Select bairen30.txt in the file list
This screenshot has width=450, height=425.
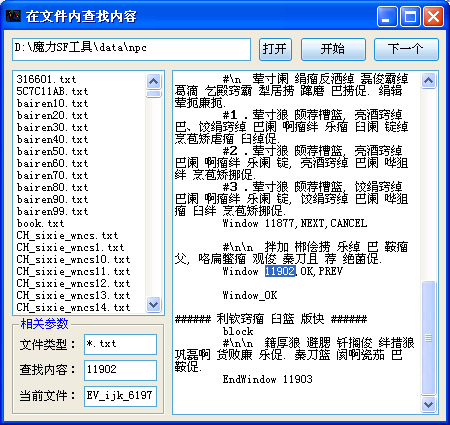(52, 127)
